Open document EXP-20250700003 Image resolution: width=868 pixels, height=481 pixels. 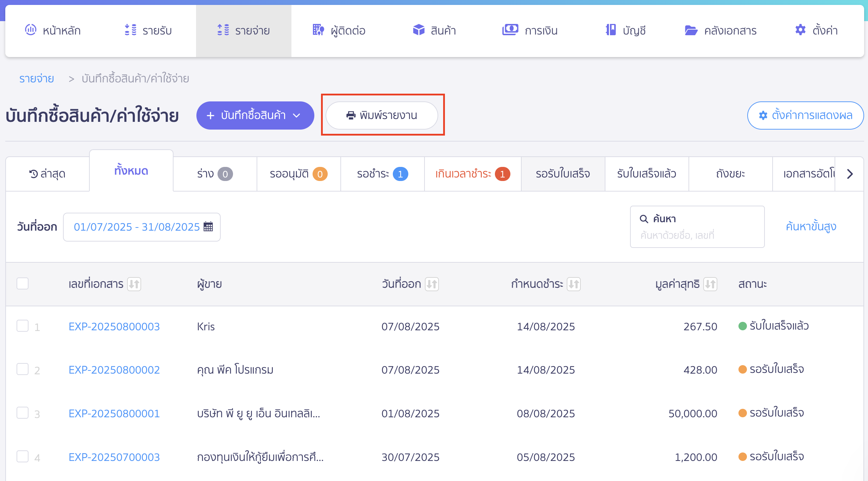tap(114, 457)
